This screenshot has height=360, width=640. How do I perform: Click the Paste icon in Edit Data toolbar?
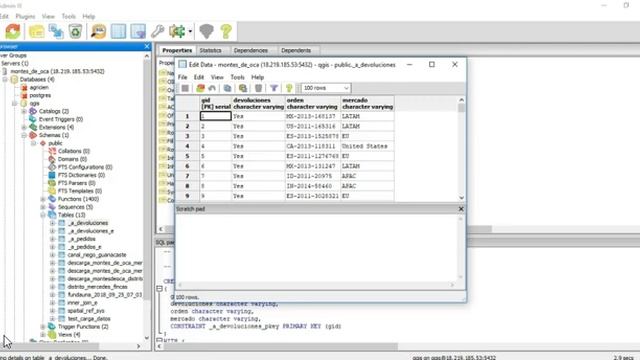243,88
